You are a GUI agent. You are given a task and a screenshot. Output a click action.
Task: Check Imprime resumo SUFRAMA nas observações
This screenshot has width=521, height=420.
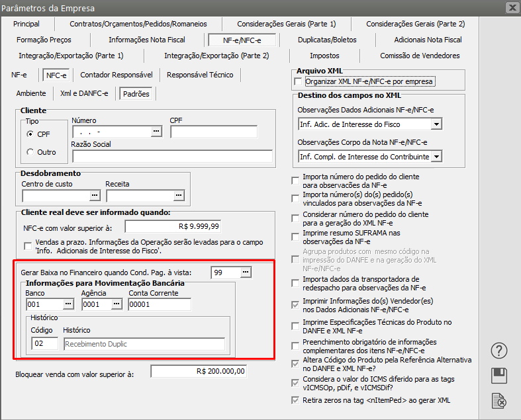click(x=296, y=237)
